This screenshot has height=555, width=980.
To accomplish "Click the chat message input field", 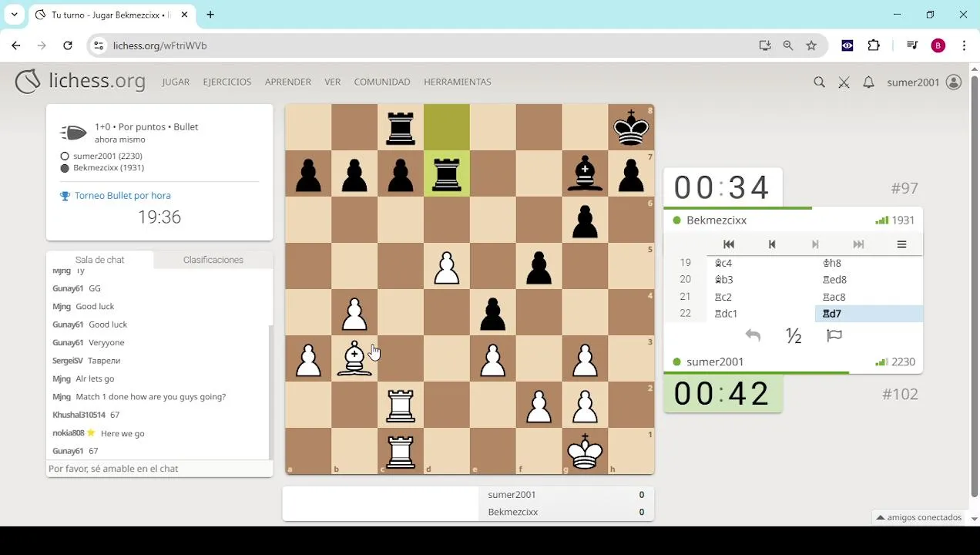I will pos(159,469).
